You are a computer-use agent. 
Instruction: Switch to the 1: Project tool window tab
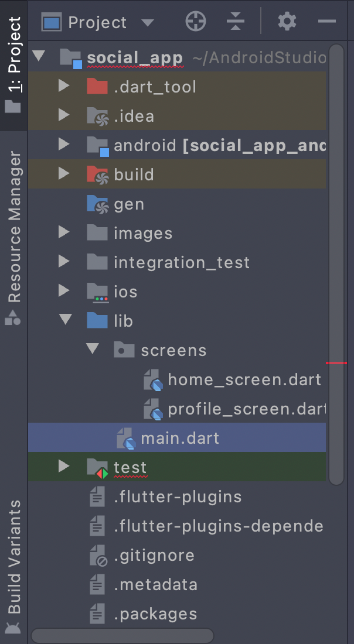tap(13, 53)
